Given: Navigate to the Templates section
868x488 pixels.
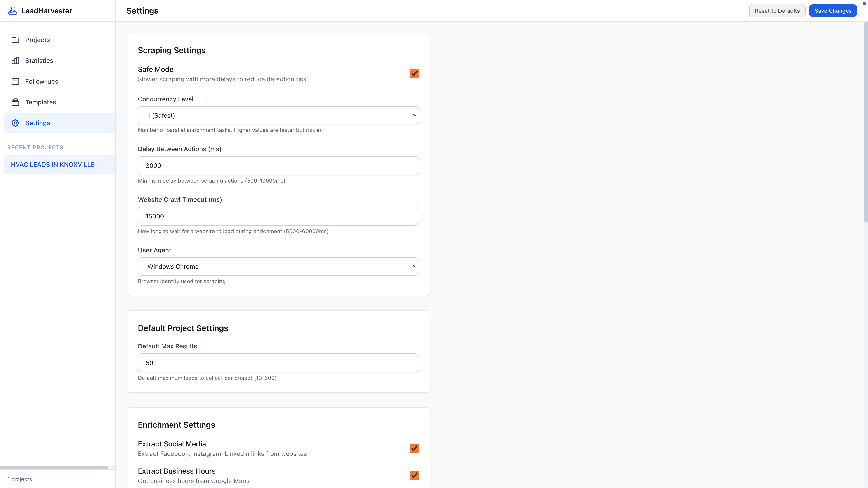Looking at the screenshot, I should click(x=40, y=102).
